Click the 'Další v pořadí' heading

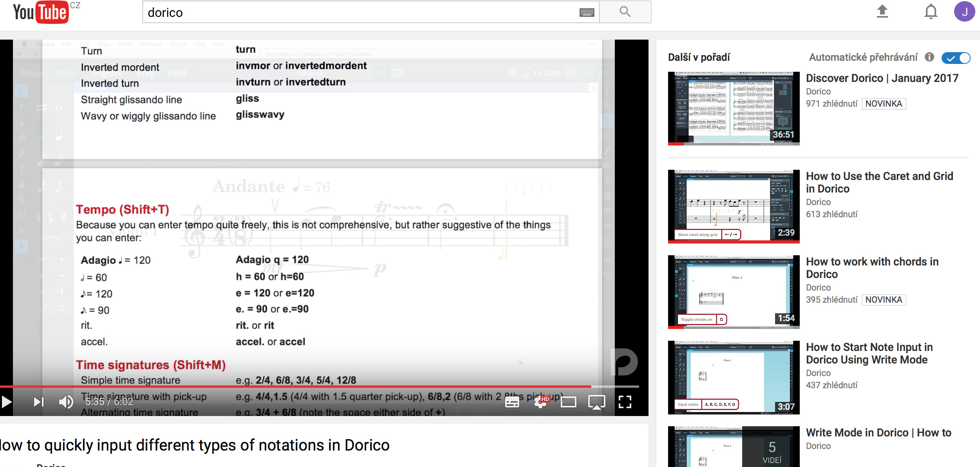coord(699,57)
